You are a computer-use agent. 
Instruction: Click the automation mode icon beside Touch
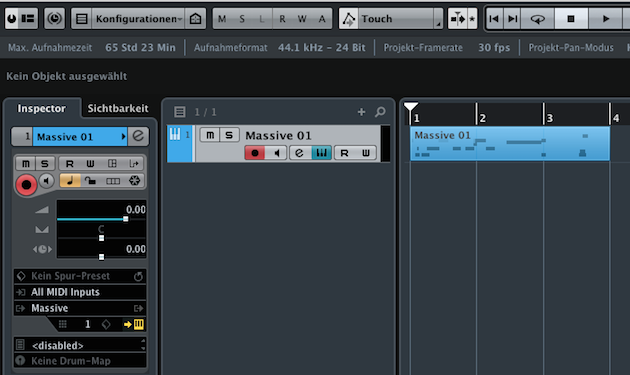click(348, 18)
